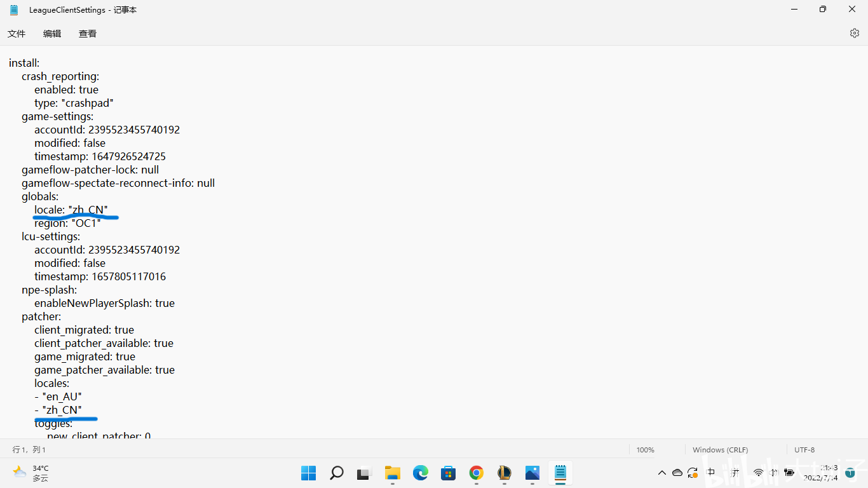Click the 'toggles:' line
868x488 pixels.
(53, 423)
